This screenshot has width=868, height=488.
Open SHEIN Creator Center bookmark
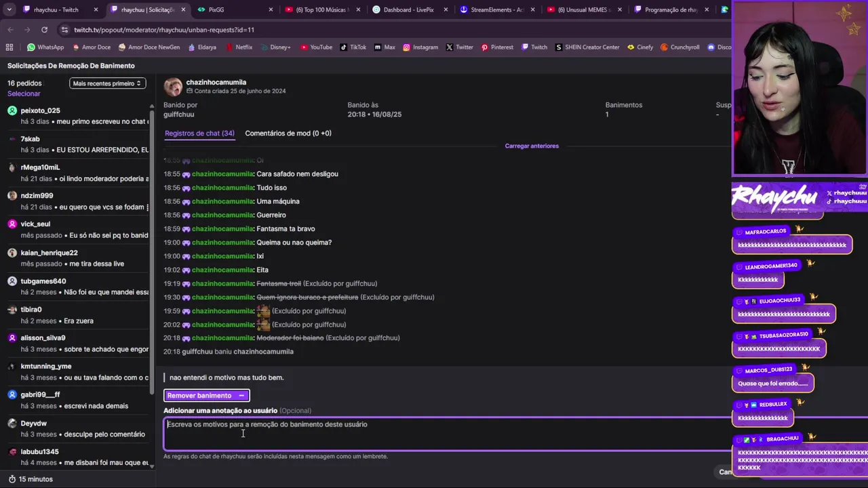pos(587,47)
